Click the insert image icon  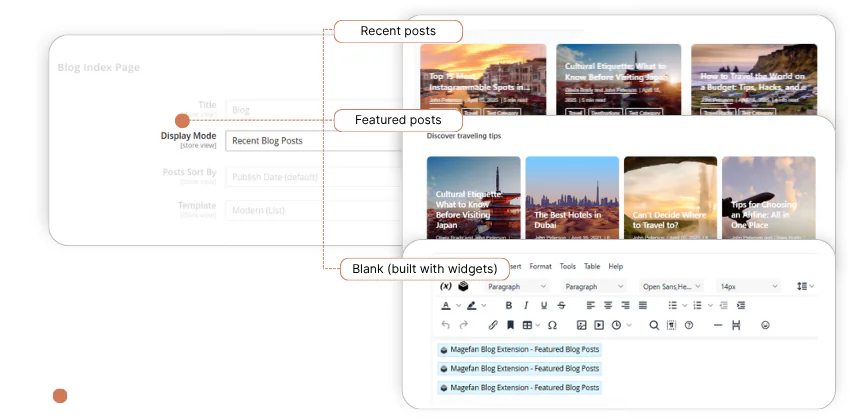coord(581,325)
